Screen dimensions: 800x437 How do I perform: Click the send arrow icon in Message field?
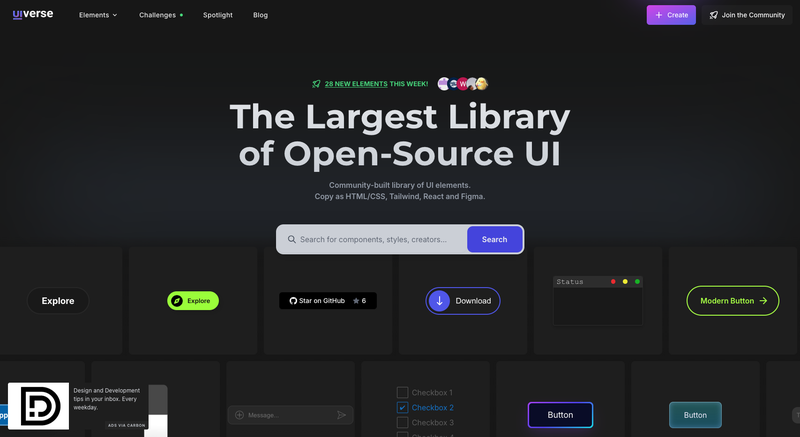[x=341, y=415]
